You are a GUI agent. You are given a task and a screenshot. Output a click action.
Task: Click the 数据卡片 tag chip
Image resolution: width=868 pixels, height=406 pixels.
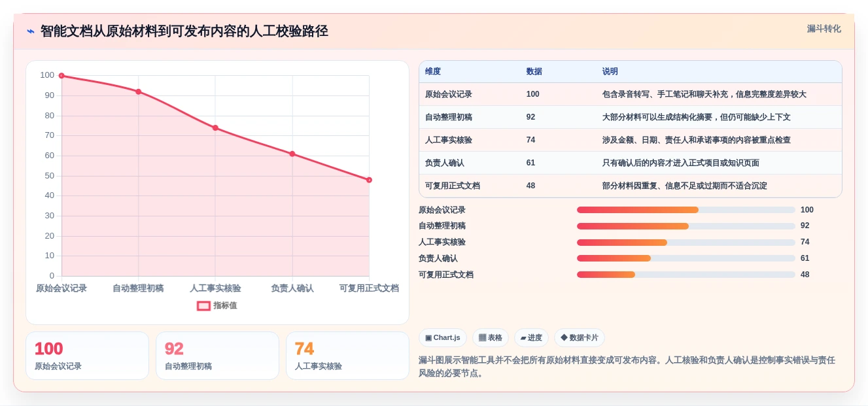[x=579, y=337]
